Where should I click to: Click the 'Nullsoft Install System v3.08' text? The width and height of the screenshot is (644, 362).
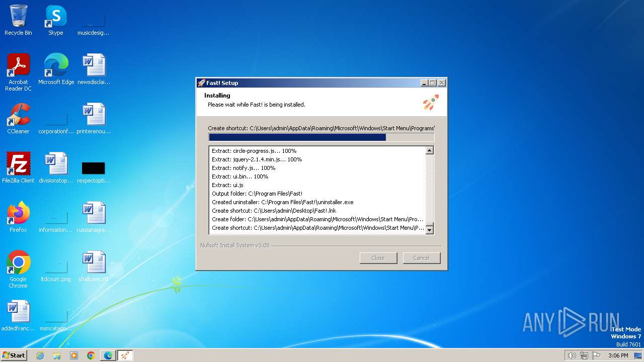[x=235, y=245]
